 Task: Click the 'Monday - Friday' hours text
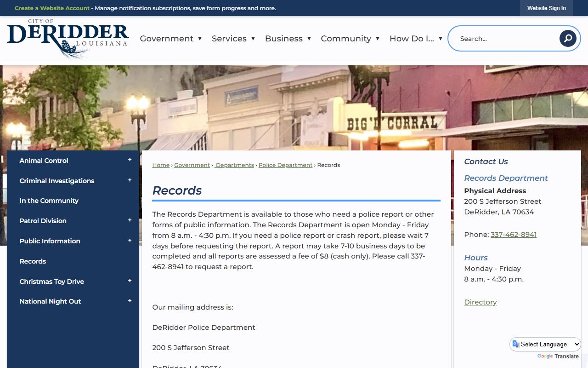(492, 269)
